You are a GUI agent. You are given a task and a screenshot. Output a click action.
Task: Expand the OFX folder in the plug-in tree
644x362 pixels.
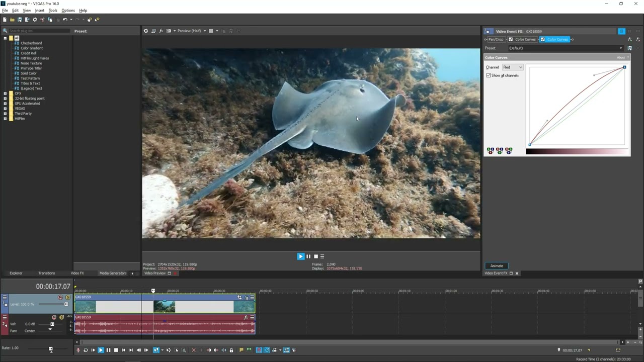click(x=5, y=94)
